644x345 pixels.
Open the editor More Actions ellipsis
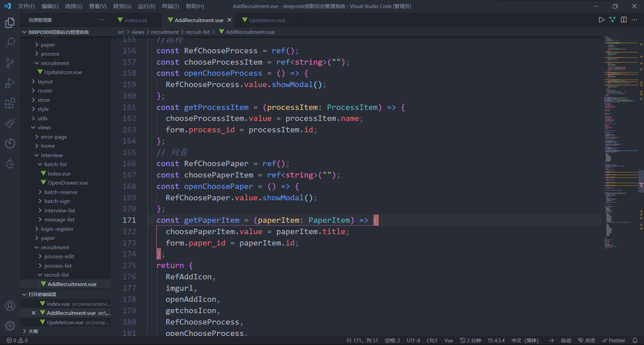[634, 20]
